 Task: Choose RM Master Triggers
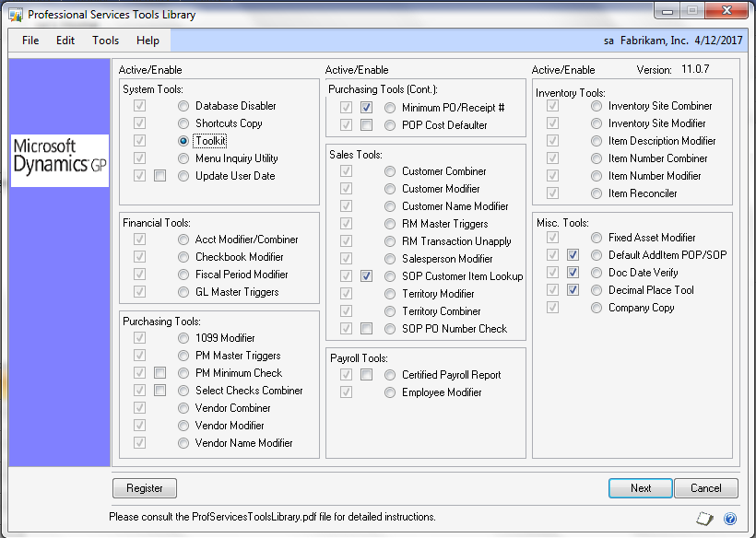pos(390,224)
